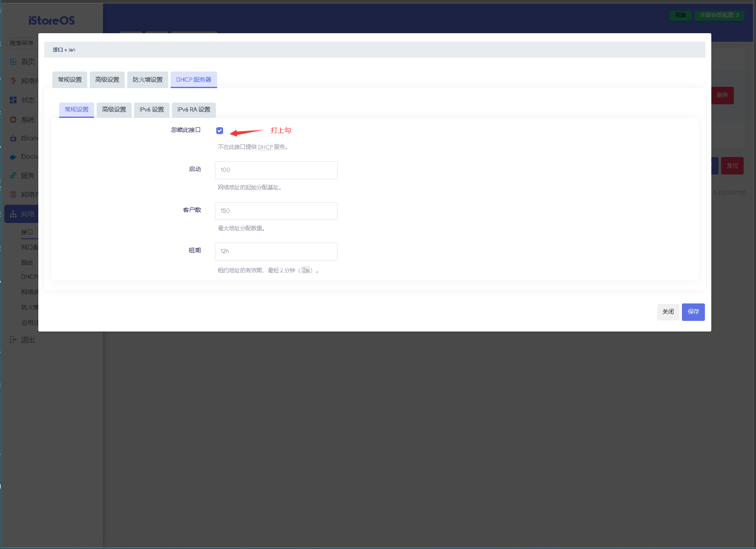Click the home icon in sidebar
Image resolution: width=756 pixels, height=549 pixels.
(x=13, y=62)
